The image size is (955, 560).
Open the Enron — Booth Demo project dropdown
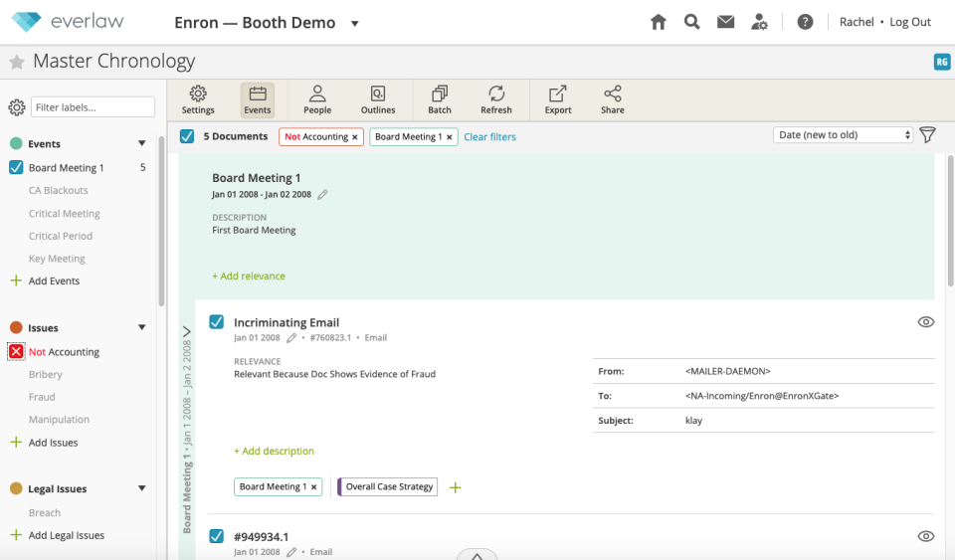[x=354, y=24]
